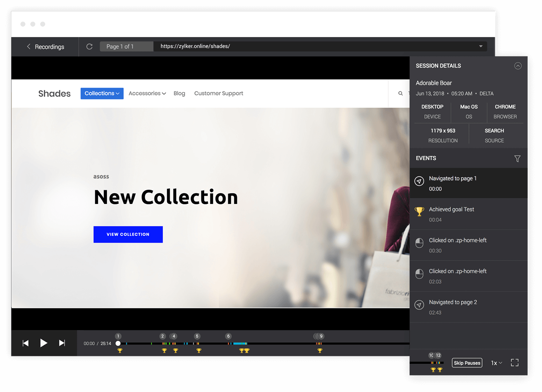Click the playhead knob on the timeline
The height and width of the screenshot is (392, 542).
[x=118, y=343]
